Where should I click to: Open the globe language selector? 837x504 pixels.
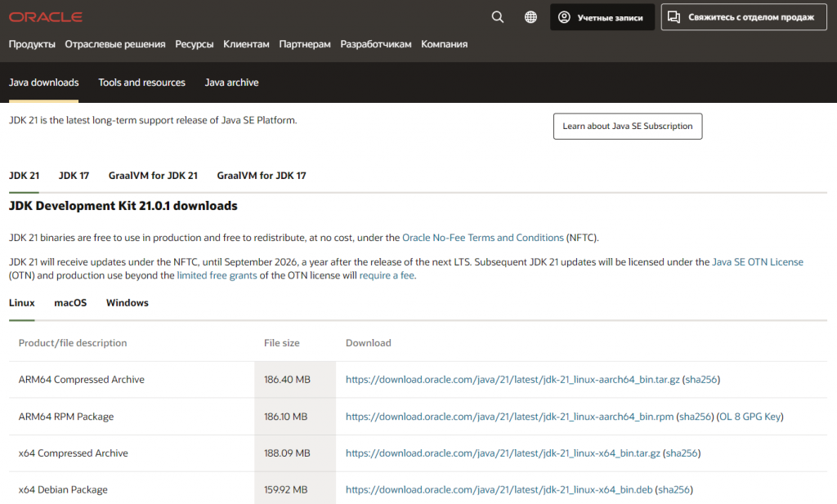[530, 17]
